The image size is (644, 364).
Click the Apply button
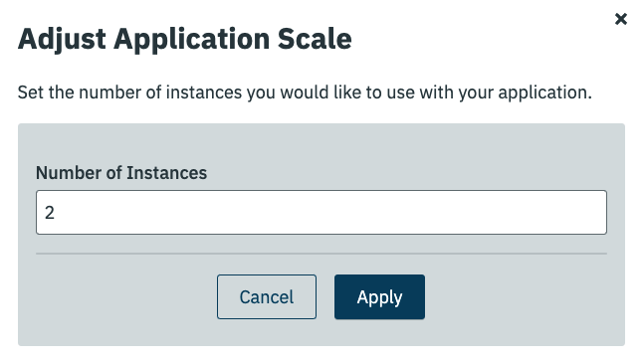click(x=379, y=296)
